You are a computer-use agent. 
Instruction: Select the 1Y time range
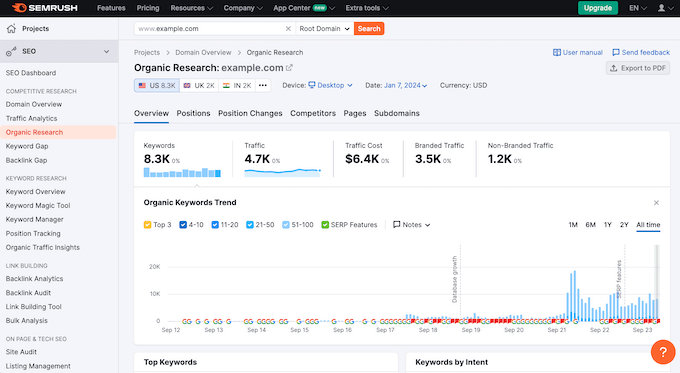(x=608, y=225)
